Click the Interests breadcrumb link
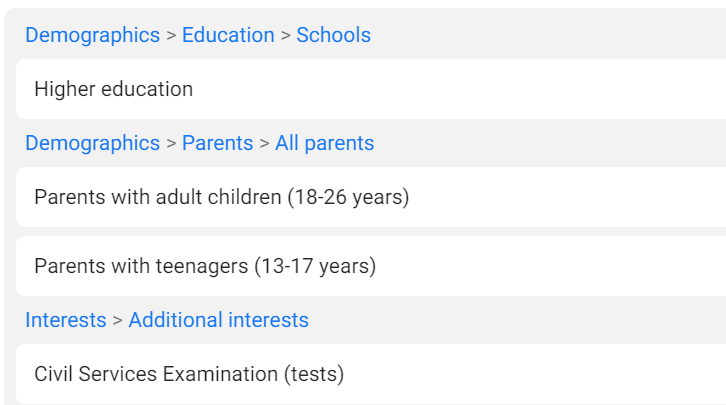 [66, 320]
